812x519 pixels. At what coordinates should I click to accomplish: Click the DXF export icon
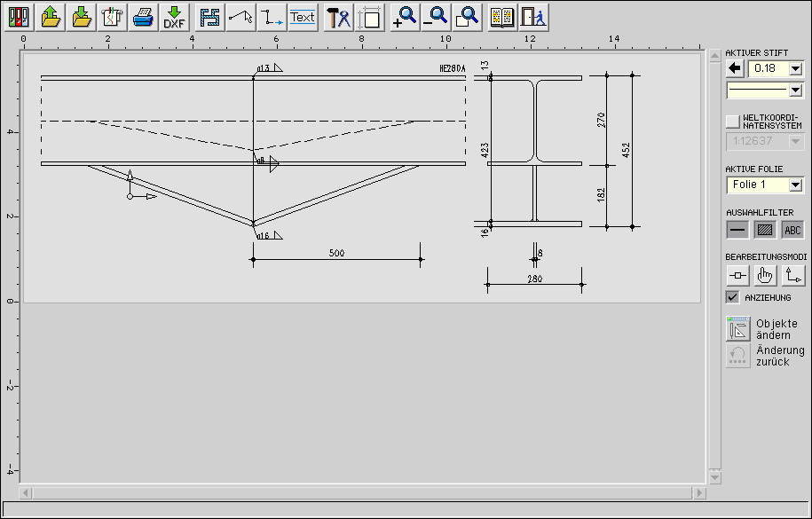click(x=174, y=17)
